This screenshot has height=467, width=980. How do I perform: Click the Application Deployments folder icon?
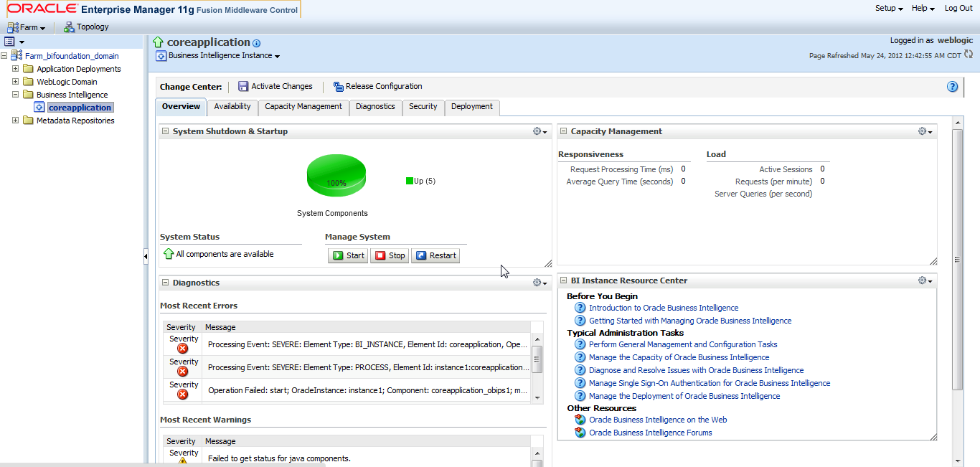pyautogui.click(x=28, y=69)
